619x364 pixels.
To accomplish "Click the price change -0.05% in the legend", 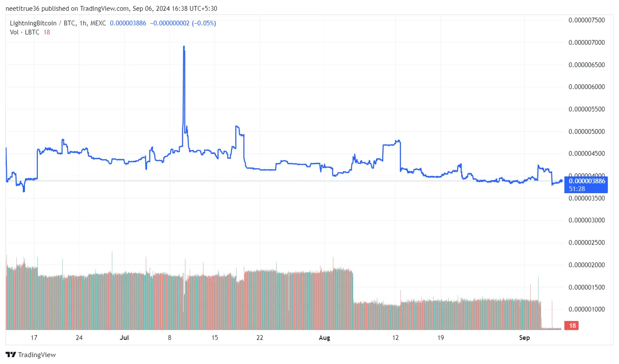I will point(204,23).
